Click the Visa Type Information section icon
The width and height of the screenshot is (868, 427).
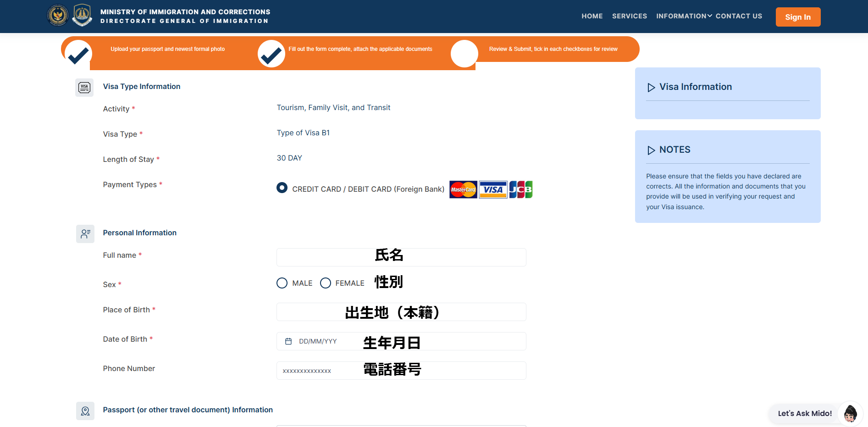(84, 88)
